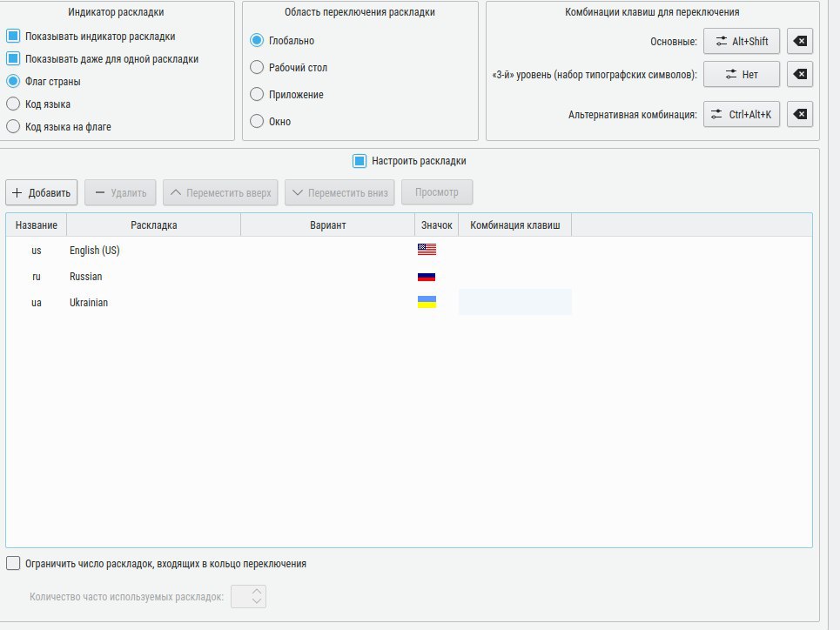Add a layout with the Добавить button
Image resolution: width=840 pixels, height=630 pixels.
tap(41, 192)
